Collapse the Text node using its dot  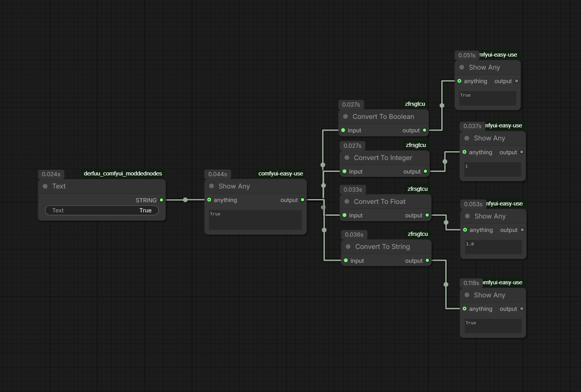(x=45, y=186)
